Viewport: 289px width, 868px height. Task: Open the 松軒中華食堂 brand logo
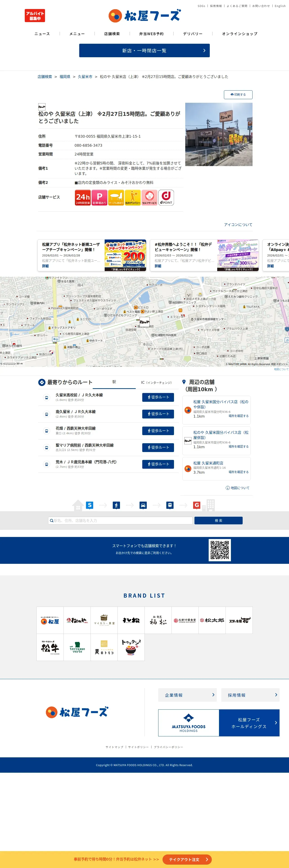(185, 620)
